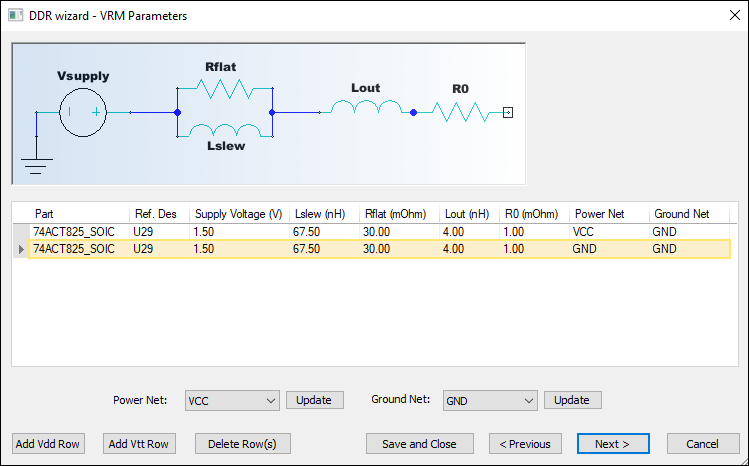Click the Lslew (nH) column header
The image size is (749, 466).
point(322,214)
